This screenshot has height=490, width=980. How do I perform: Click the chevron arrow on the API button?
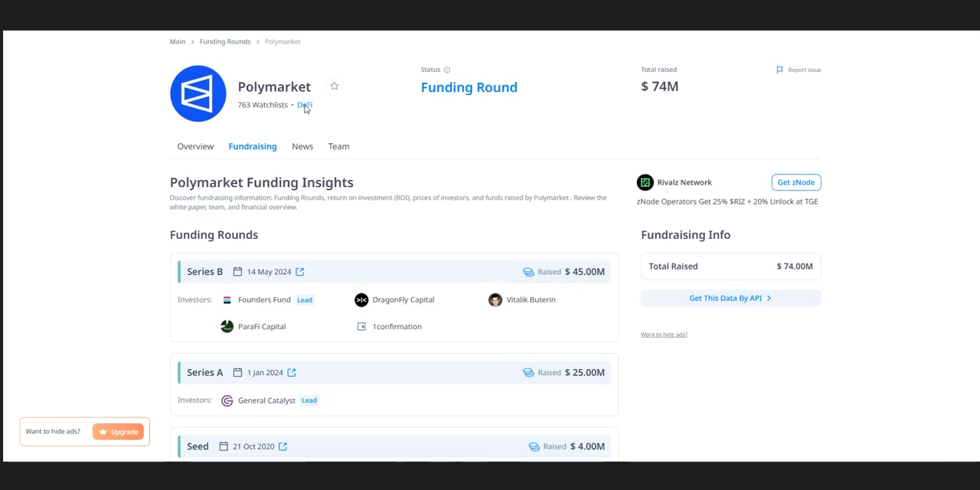(769, 299)
